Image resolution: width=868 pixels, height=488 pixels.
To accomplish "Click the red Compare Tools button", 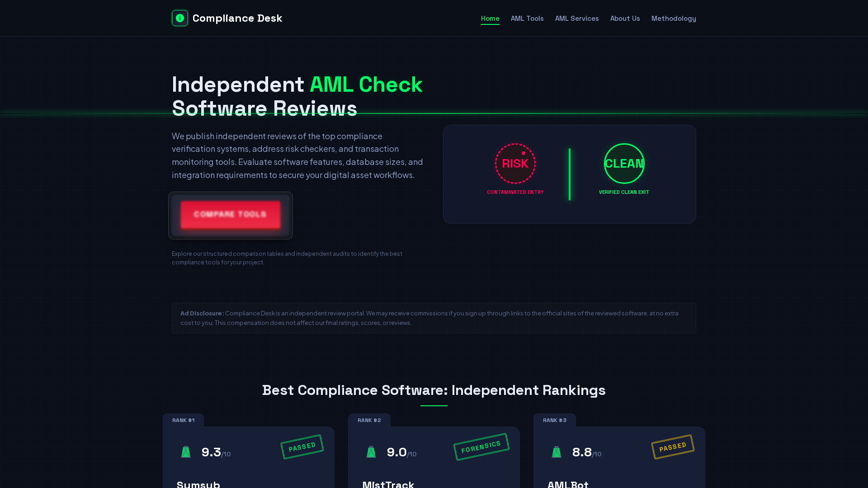I will (x=231, y=215).
